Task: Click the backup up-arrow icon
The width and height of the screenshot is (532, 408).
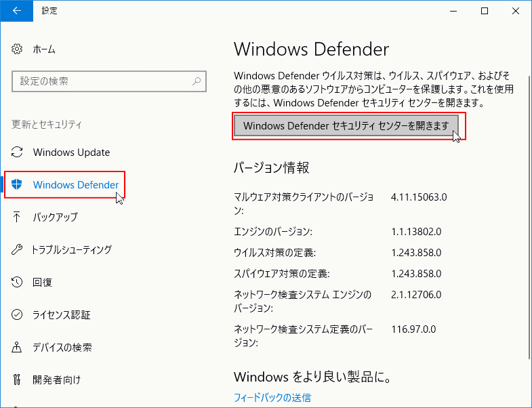Action: coord(17,217)
